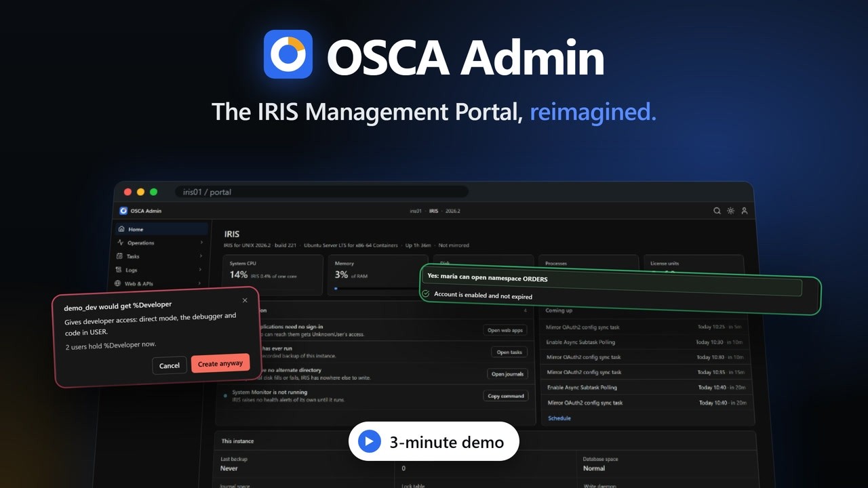The image size is (868, 488).
Task: Click the Tasks calendar icon in sidebar
Action: (119, 256)
